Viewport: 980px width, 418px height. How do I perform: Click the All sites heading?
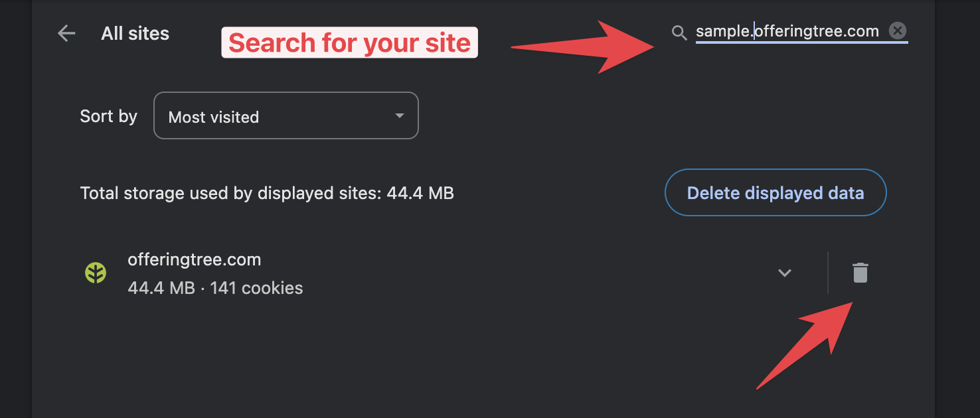point(135,33)
